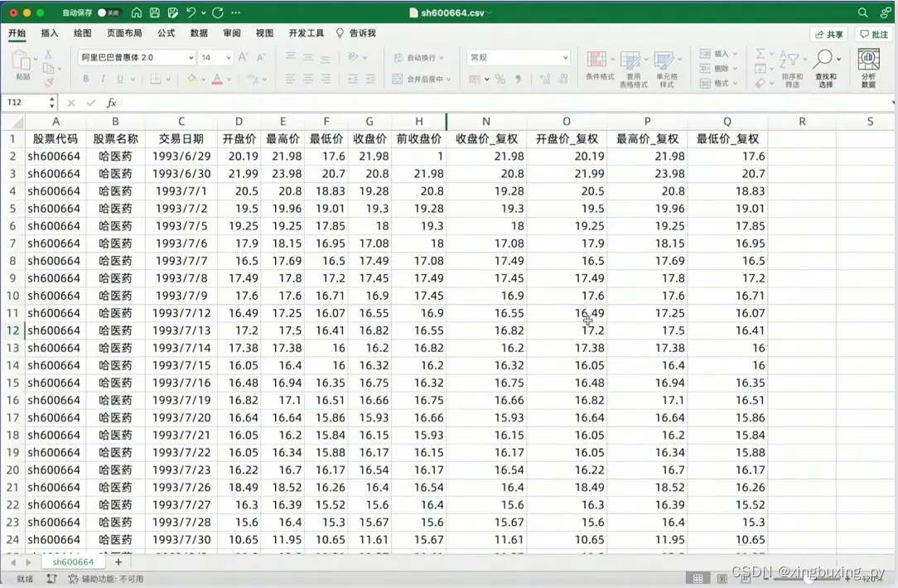Toggle Bold formatting
This screenshot has height=588, width=898.
(x=86, y=79)
